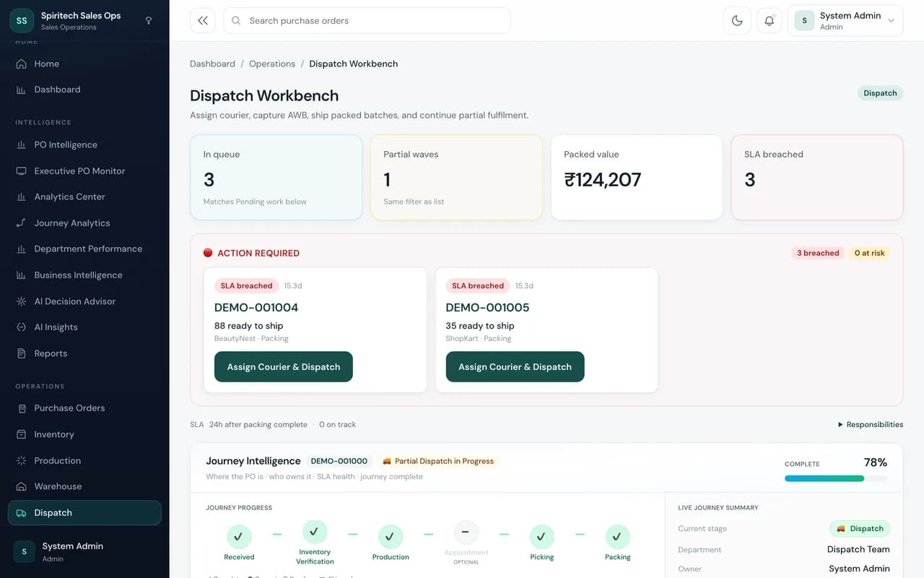Toggle dark mode moon icon
Image resolution: width=924 pixels, height=578 pixels.
(x=737, y=21)
